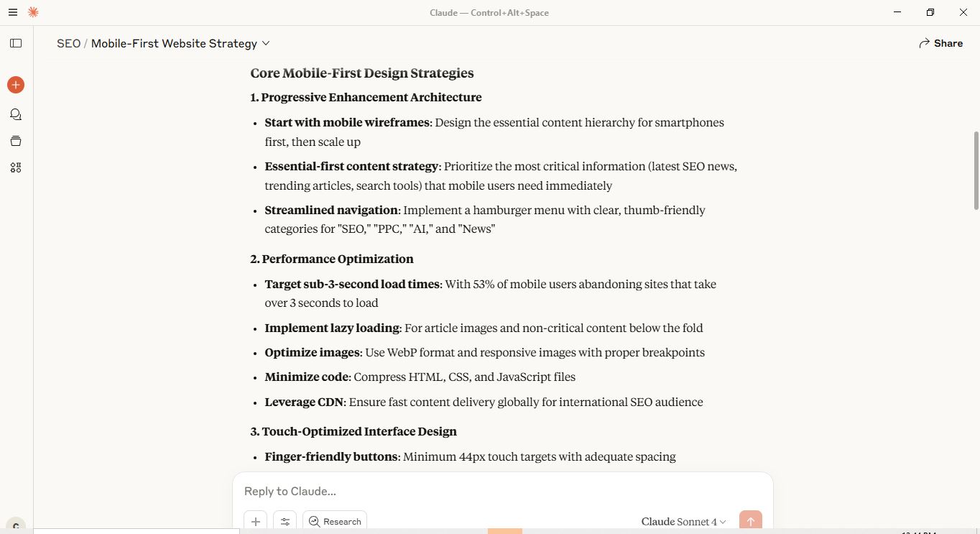The width and height of the screenshot is (980, 534).
Task: Open your profile via the C avatar
Action: pyautogui.click(x=16, y=525)
